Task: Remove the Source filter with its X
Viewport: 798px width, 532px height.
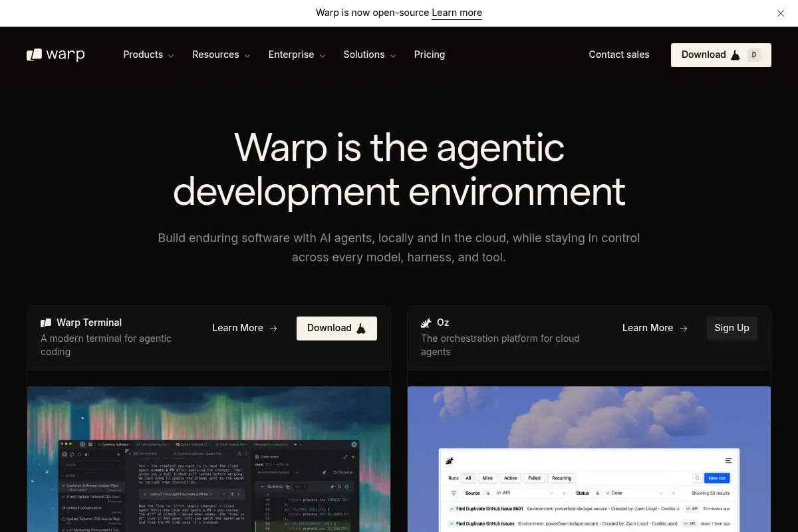Action: (x=564, y=493)
